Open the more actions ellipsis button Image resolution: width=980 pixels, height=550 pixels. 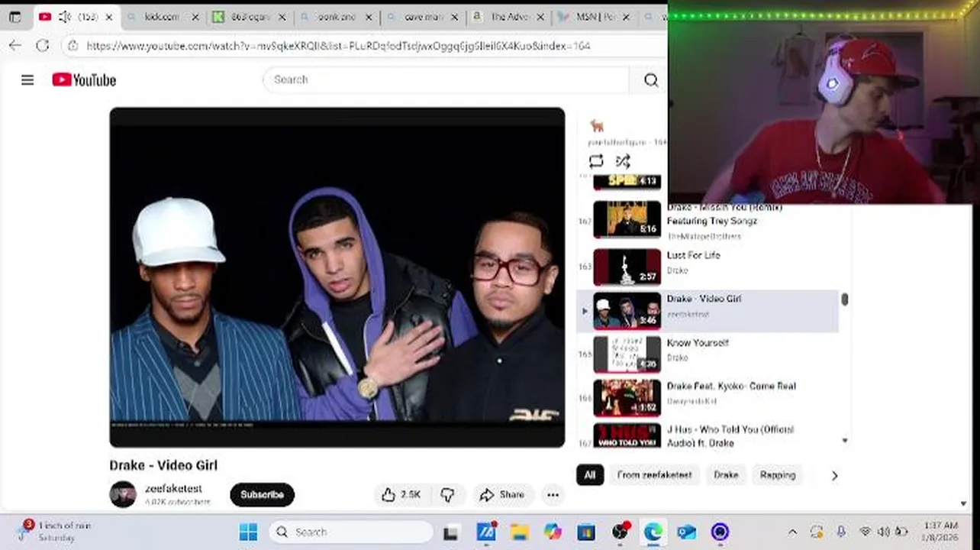[553, 495]
